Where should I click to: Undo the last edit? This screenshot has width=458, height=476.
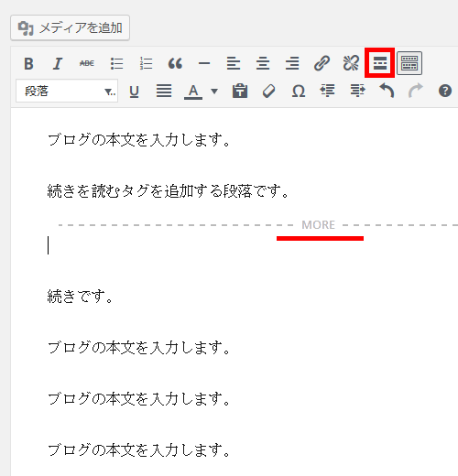tap(387, 91)
